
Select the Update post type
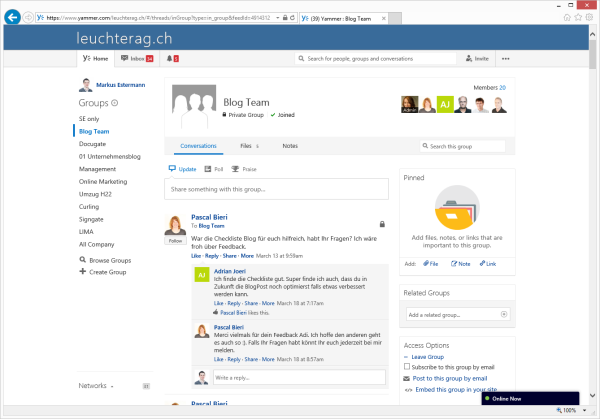click(183, 169)
